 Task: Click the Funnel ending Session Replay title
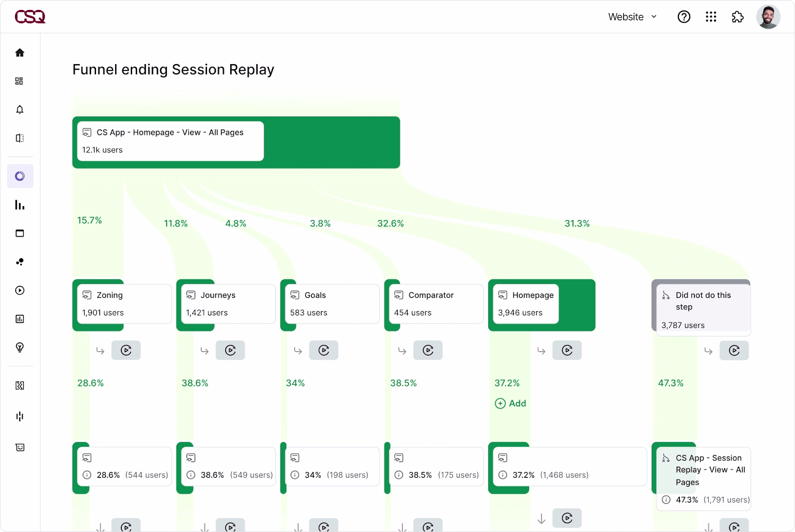(x=173, y=69)
